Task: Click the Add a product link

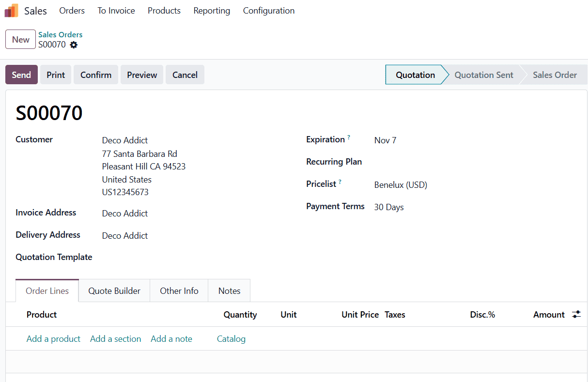Action: click(x=53, y=339)
